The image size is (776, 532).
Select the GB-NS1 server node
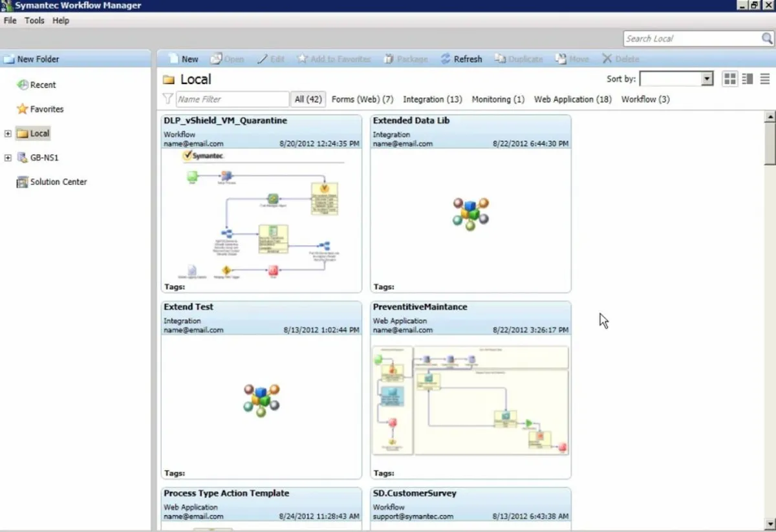click(38, 158)
